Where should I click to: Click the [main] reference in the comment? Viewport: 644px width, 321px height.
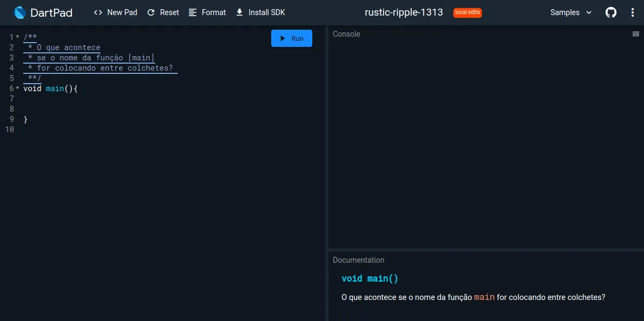point(142,57)
